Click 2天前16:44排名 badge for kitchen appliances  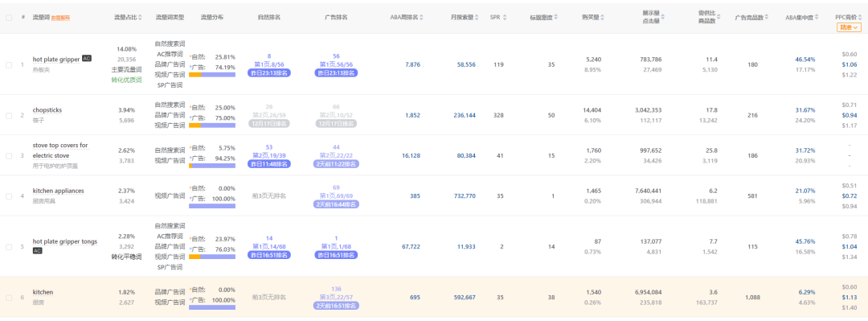(336, 204)
